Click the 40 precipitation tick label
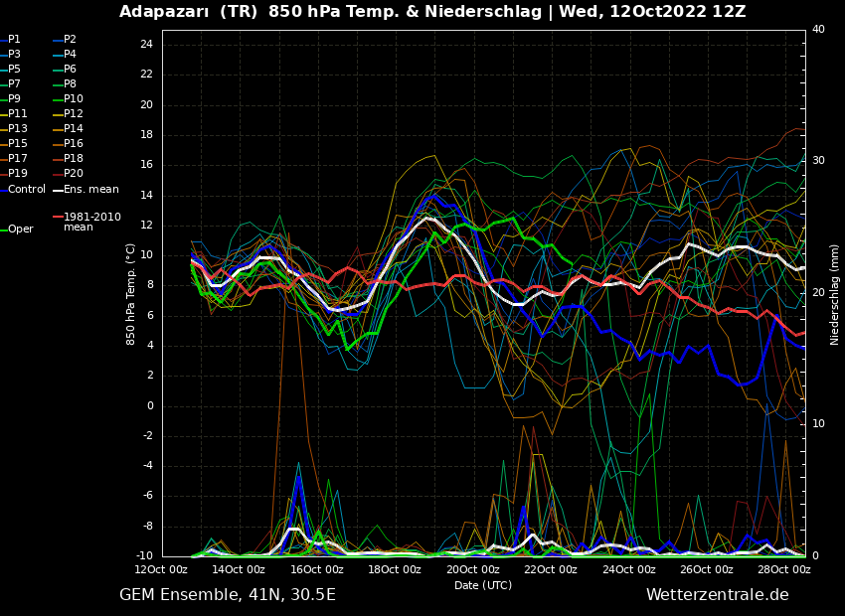The width and height of the screenshot is (845, 616). click(x=818, y=29)
